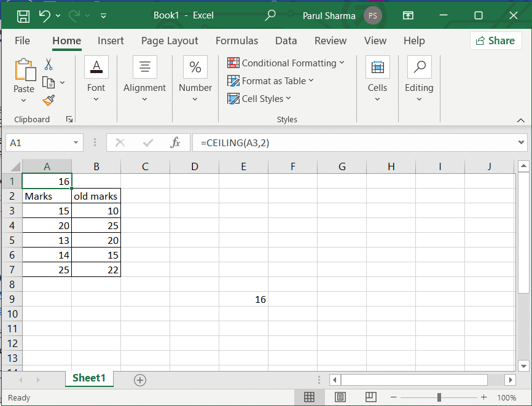532x406 pixels.
Task: Open the Undo history dropdown arrow
Action: (x=58, y=15)
